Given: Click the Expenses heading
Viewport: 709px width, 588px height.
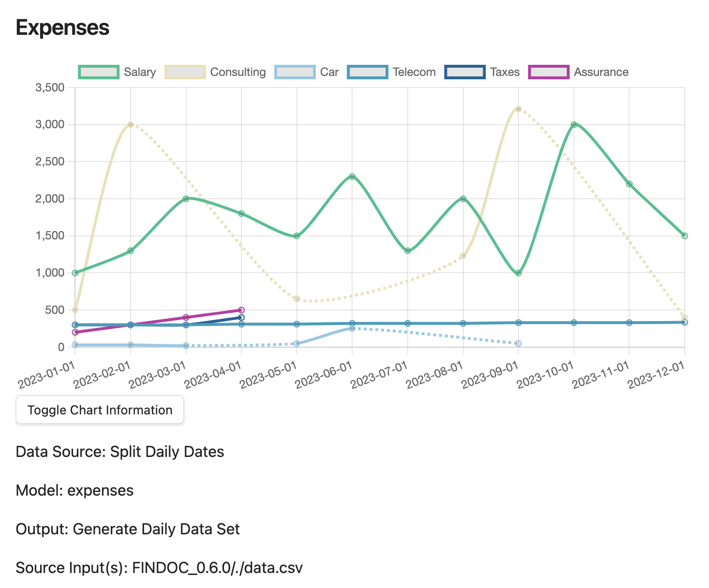Looking at the screenshot, I should pos(63,28).
